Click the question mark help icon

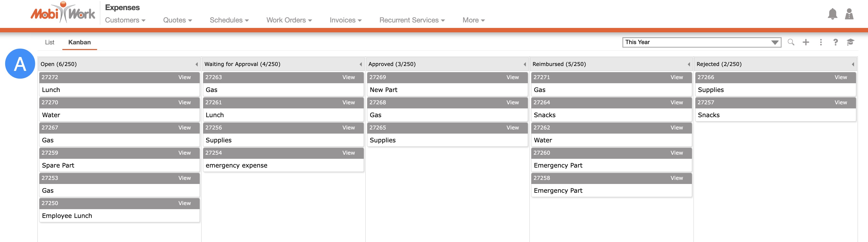pyautogui.click(x=835, y=42)
